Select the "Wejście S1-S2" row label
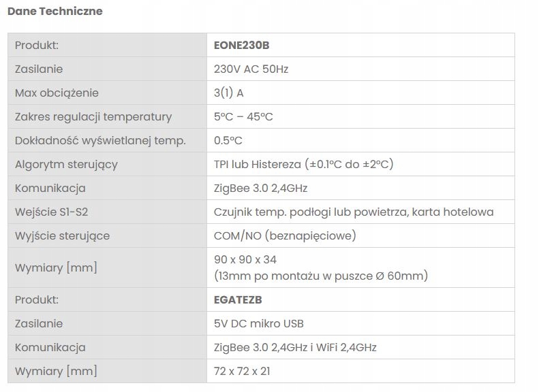Viewport: 539px width, 392px height. 51,212
